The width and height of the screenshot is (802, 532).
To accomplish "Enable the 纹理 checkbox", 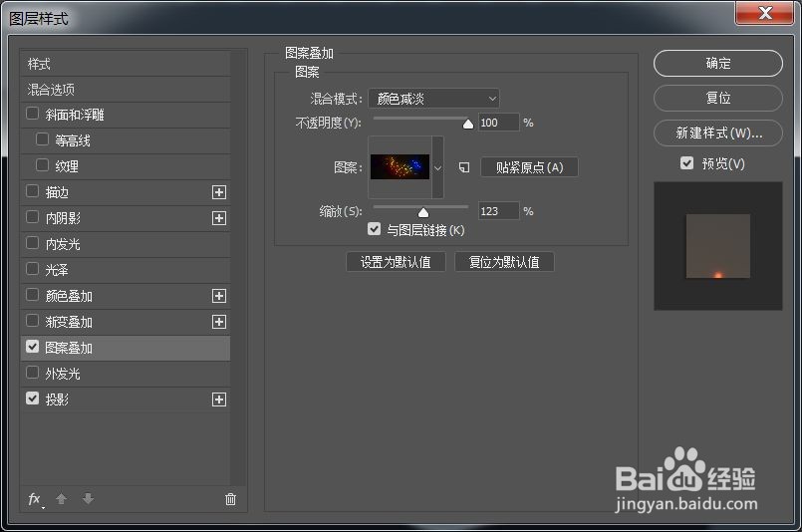I will click(x=43, y=165).
